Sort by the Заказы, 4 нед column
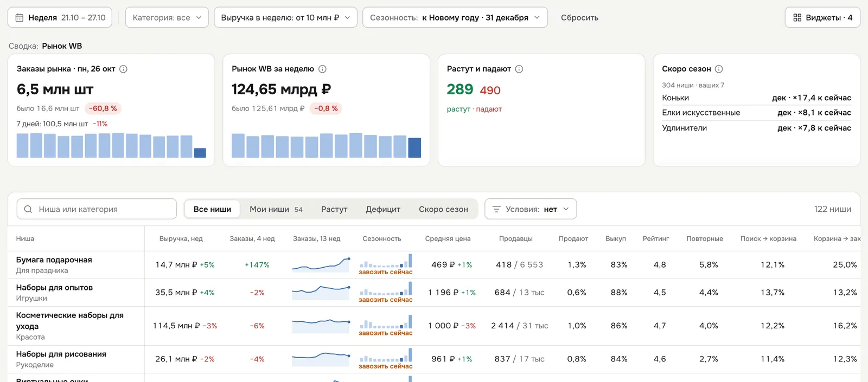The height and width of the screenshot is (382, 868). pyautogui.click(x=252, y=238)
